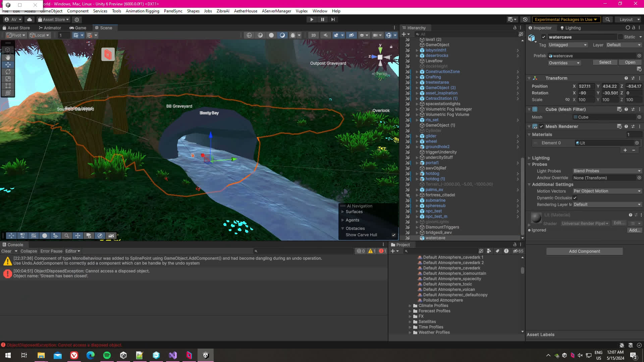Uncheck the watercave active checkbox

tap(544, 37)
